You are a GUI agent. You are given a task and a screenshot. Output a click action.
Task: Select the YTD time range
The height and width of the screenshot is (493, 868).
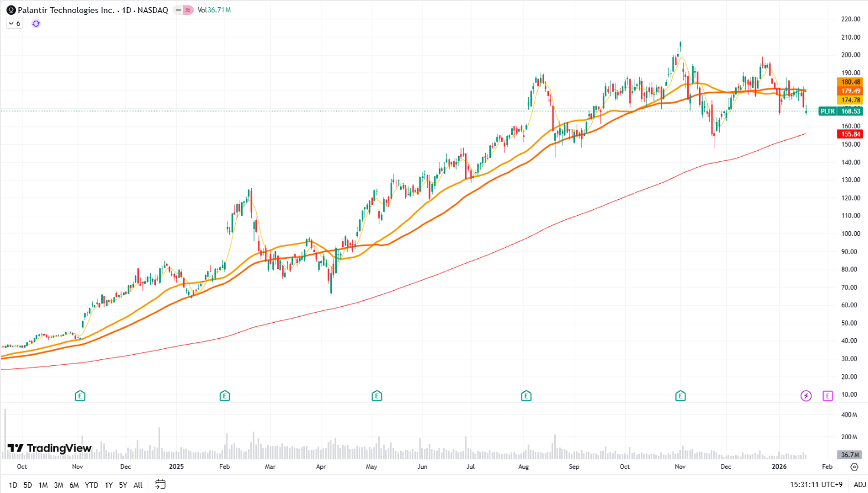92,485
